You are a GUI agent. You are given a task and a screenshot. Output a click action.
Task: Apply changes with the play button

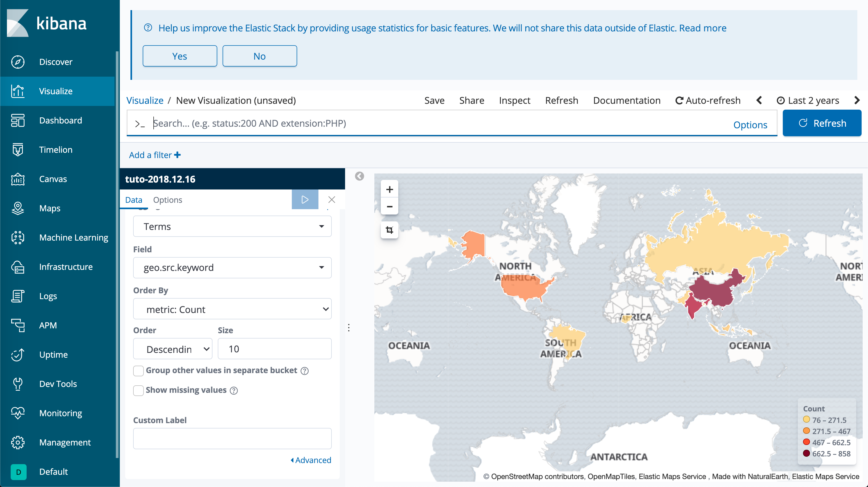coord(305,199)
